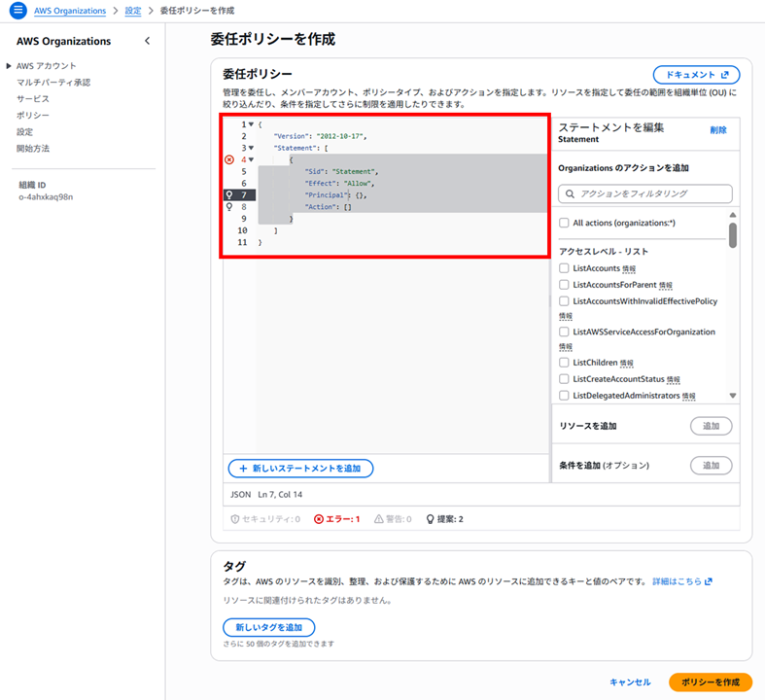Image resolution: width=765 pixels, height=700 pixels.
Task: Collapse code fold arrow on line 4
Action: tap(251, 159)
